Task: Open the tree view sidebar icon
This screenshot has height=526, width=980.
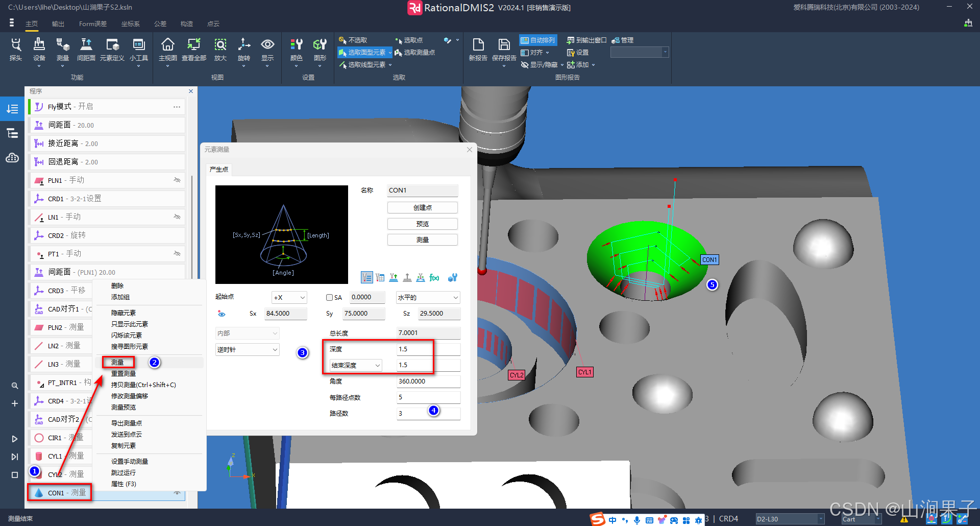Action: [x=12, y=133]
